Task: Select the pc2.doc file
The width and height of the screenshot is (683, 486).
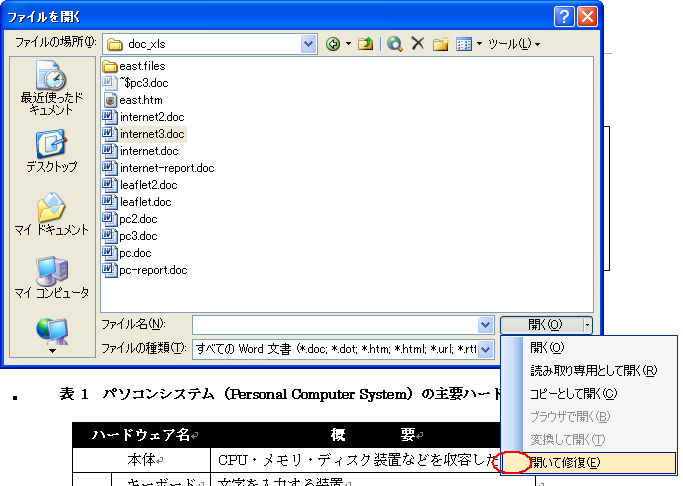Action: [x=130, y=219]
